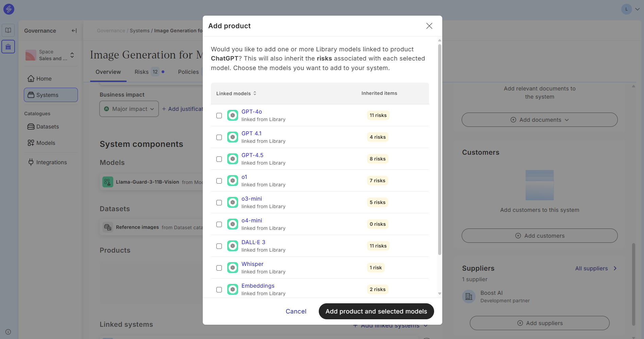Tick the Whisper model checkbox
644x339 pixels.
click(x=219, y=268)
